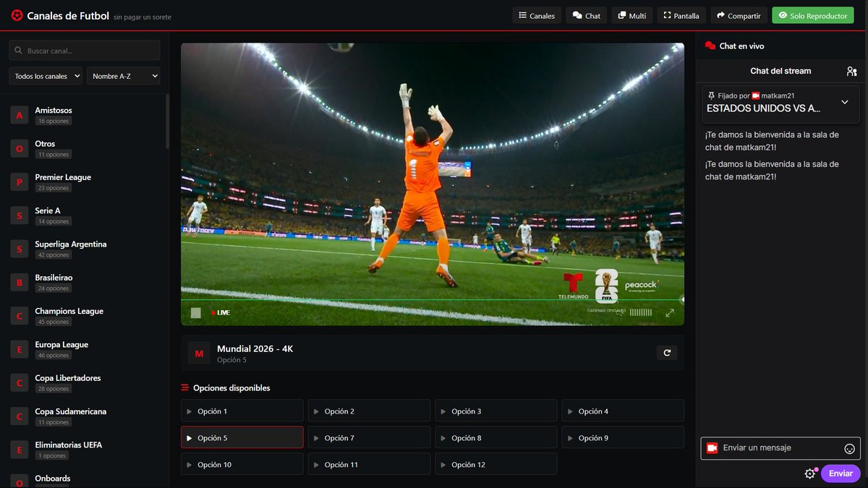The width and height of the screenshot is (868, 488).
Task: Open Copa Sudamericana category
Action: tap(83, 416)
